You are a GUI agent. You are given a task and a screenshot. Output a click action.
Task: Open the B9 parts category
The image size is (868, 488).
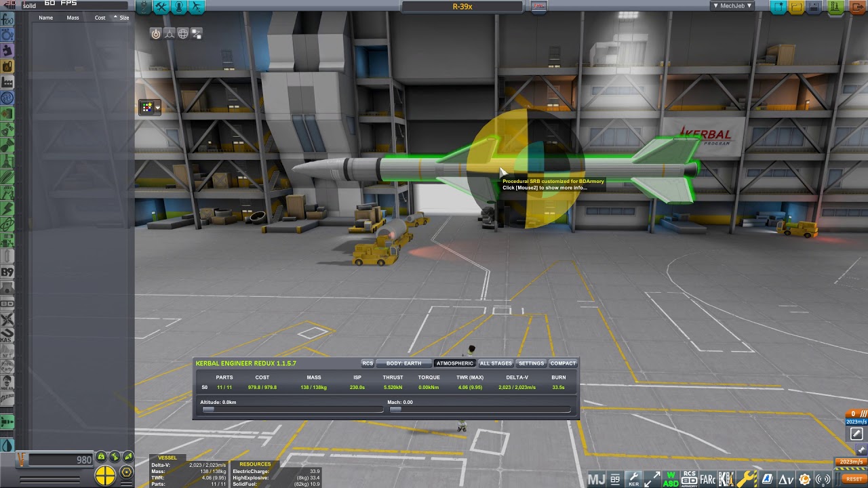click(7, 272)
